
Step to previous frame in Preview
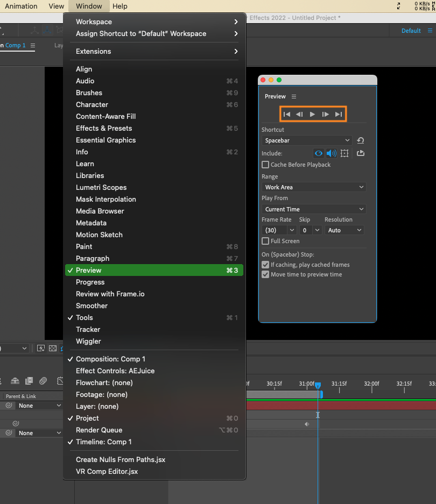[299, 114]
